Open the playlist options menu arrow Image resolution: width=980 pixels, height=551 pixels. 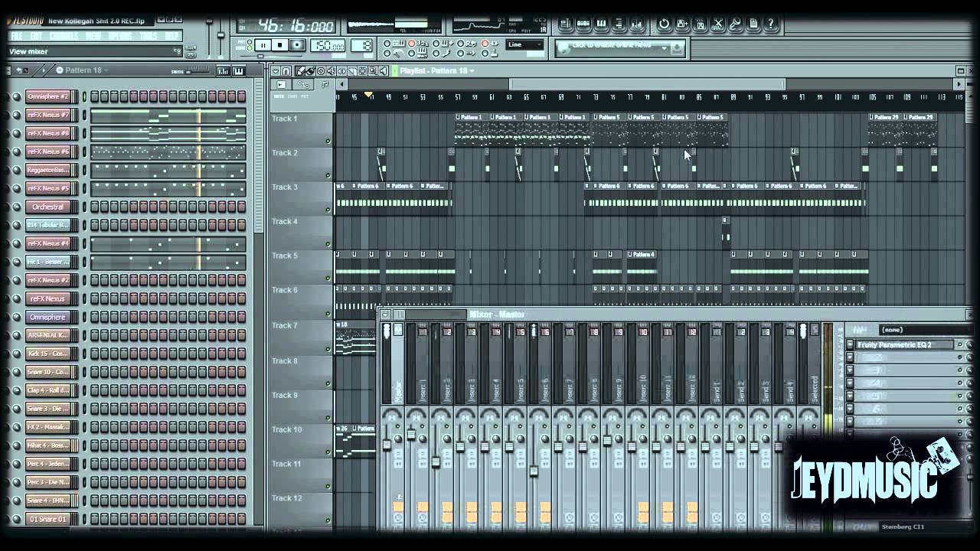coord(276,70)
